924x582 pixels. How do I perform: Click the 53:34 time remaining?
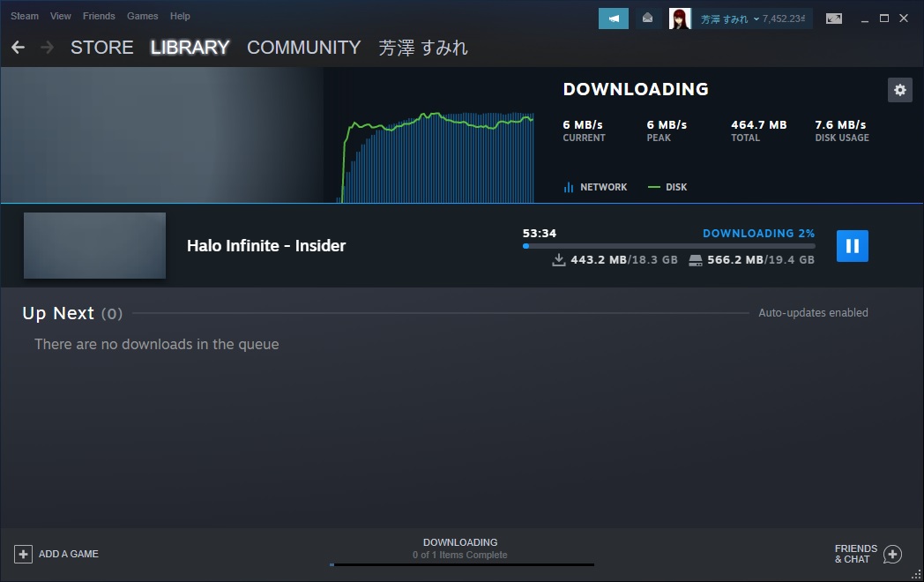[540, 233]
